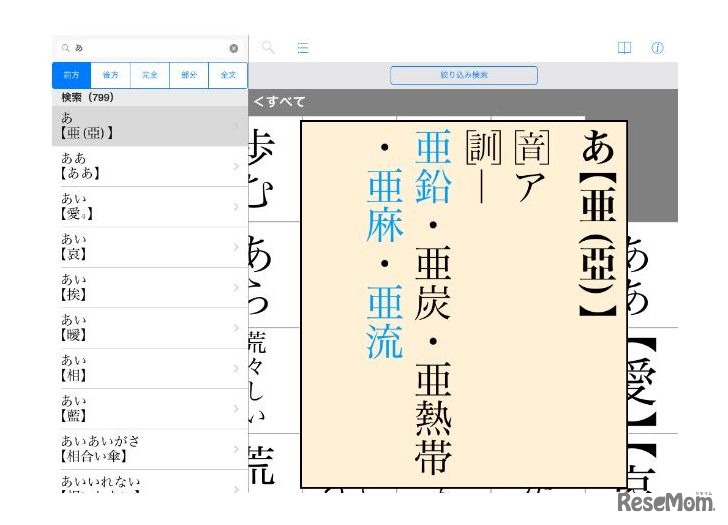This screenshot has width=728, height=525.
Task: Go back via the すべて link
Action: 280,102
